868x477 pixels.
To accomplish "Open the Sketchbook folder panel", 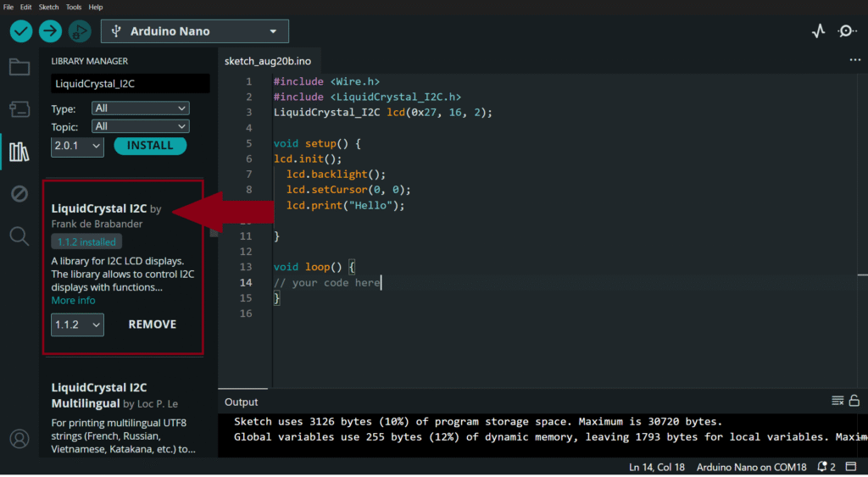I will click(x=19, y=68).
